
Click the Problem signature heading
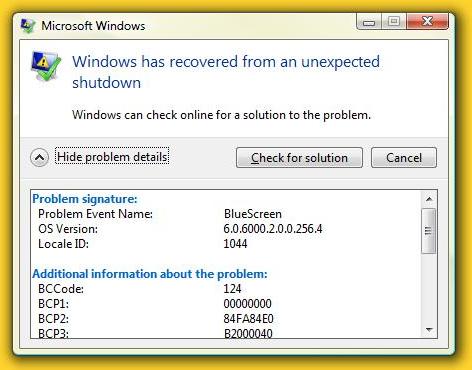85,199
